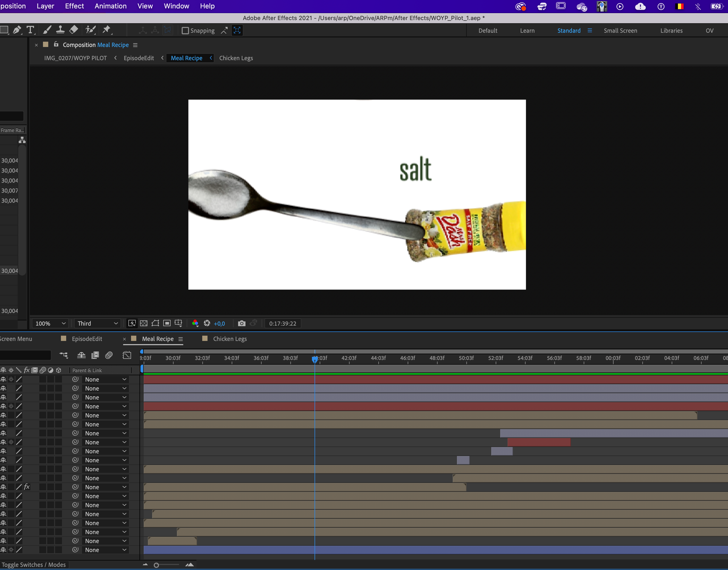The image size is (728, 570).
Task: Click the snap collapsed edges icon beside Snapping
Action: tap(224, 30)
